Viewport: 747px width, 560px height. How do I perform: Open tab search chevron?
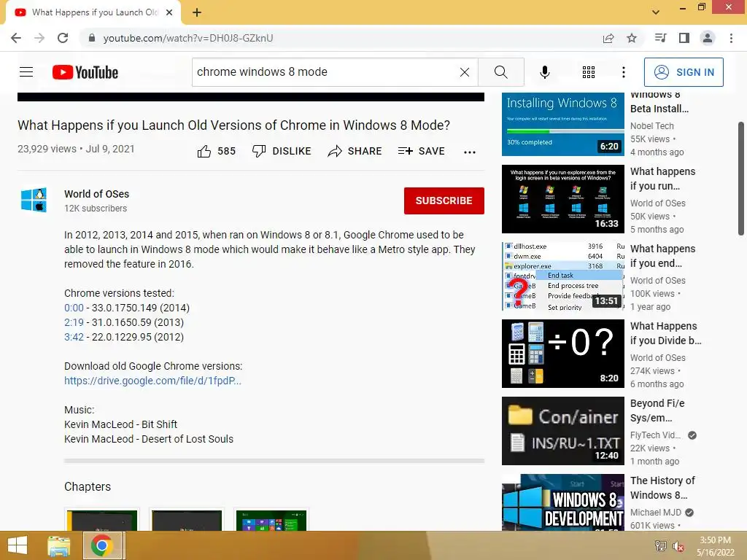click(656, 12)
